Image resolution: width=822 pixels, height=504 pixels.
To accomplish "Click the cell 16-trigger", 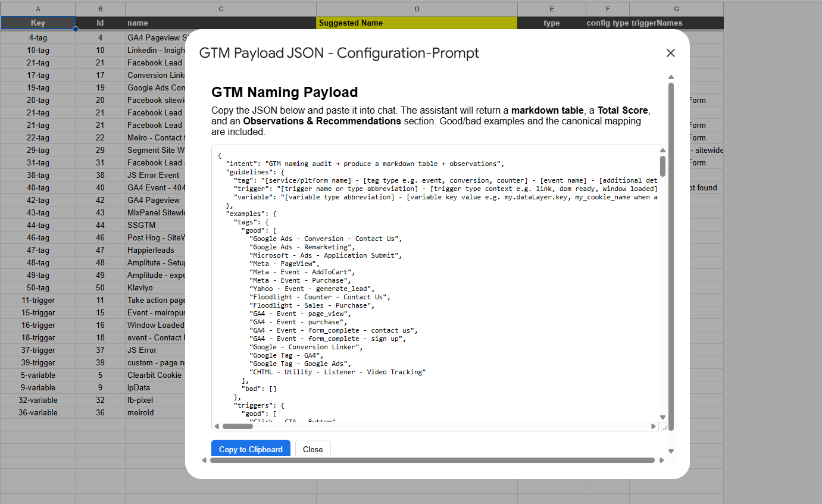I will [38, 325].
